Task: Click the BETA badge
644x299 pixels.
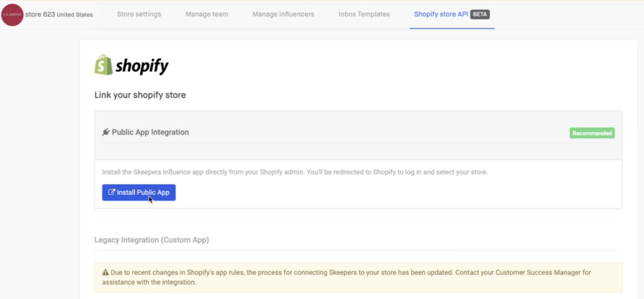Action: [x=480, y=14]
